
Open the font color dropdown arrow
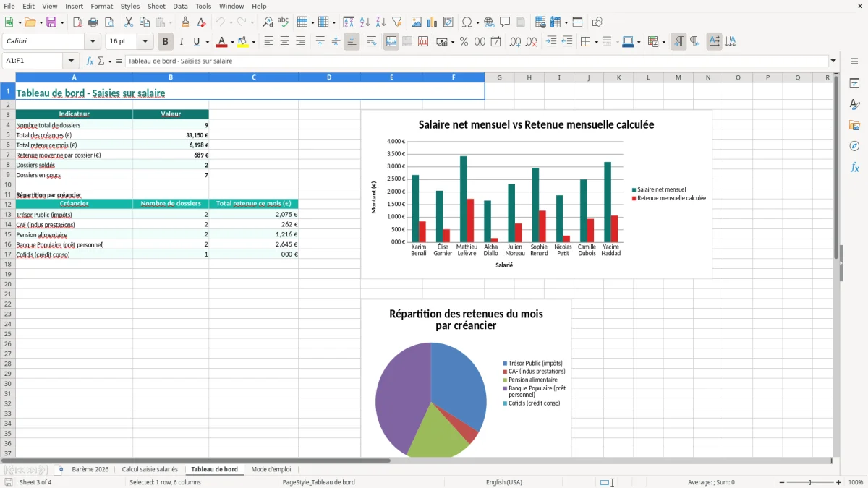pyautogui.click(x=231, y=42)
